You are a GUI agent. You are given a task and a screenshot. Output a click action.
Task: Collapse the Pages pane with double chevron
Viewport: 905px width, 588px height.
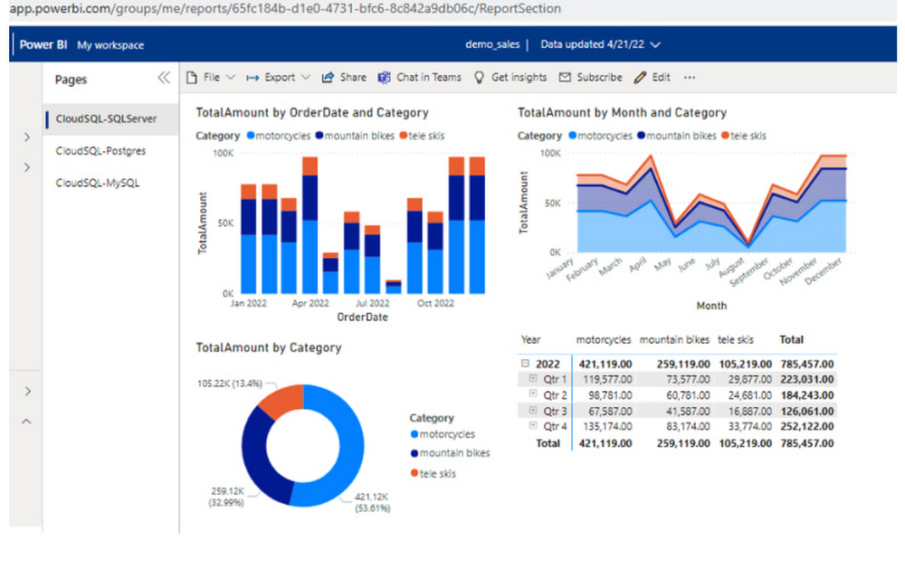(x=164, y=79)
